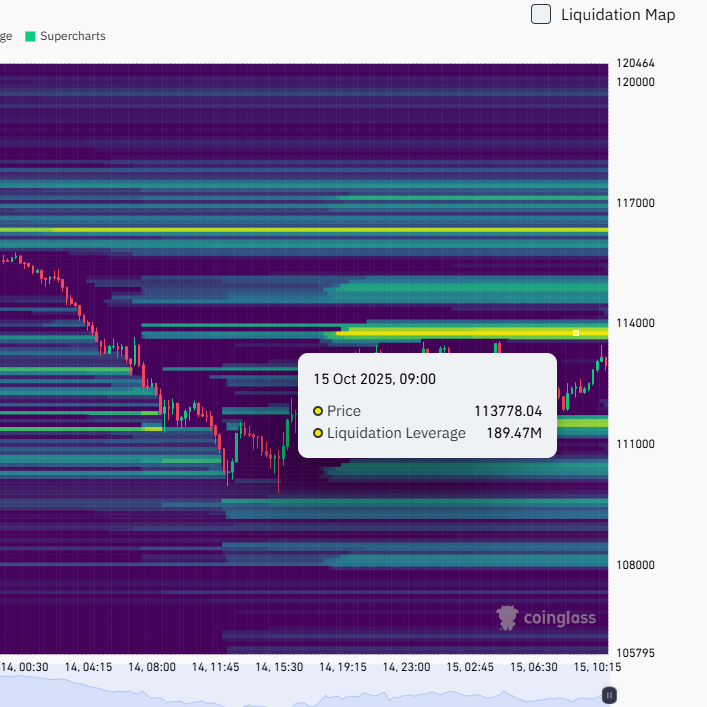
Task: Click the 117000 price axis label
Action: click(x=635, y=203)
